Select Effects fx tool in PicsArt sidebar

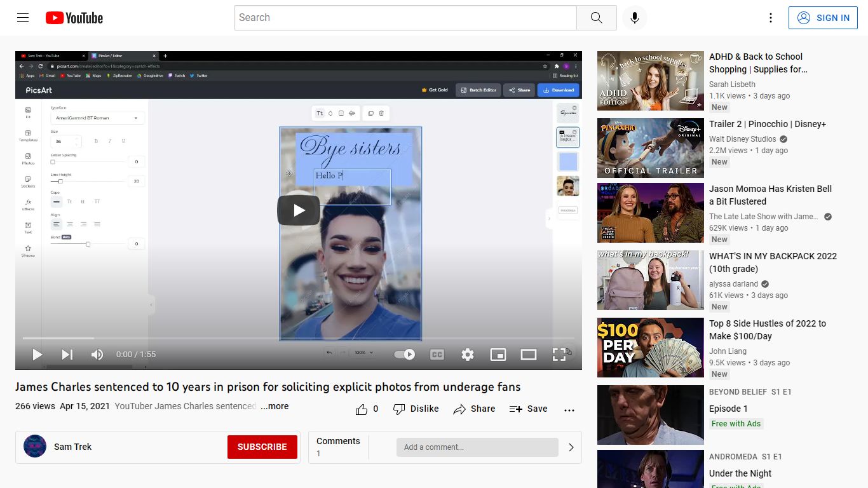coord(28,205)
